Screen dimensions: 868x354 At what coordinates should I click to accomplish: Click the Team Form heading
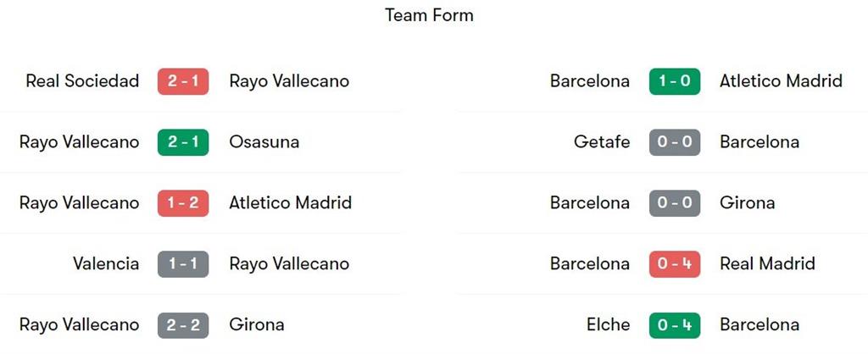pyautogui.click(x=429, y=15)
